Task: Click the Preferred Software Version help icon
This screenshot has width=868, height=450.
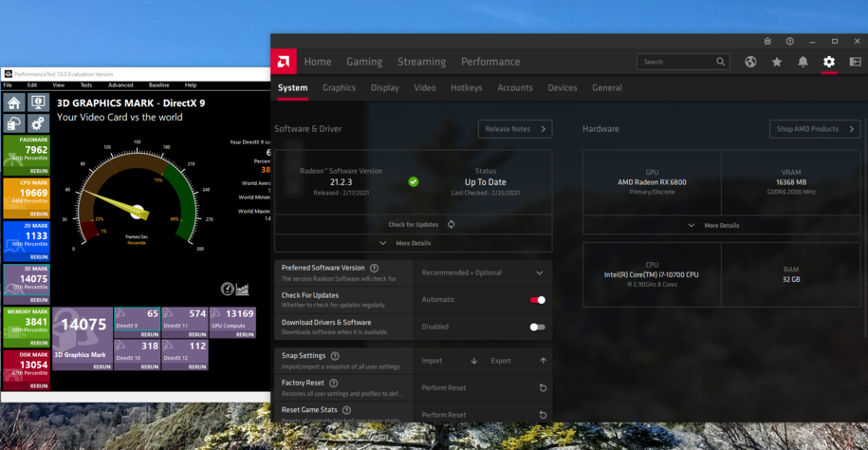Action: [374, 268]
